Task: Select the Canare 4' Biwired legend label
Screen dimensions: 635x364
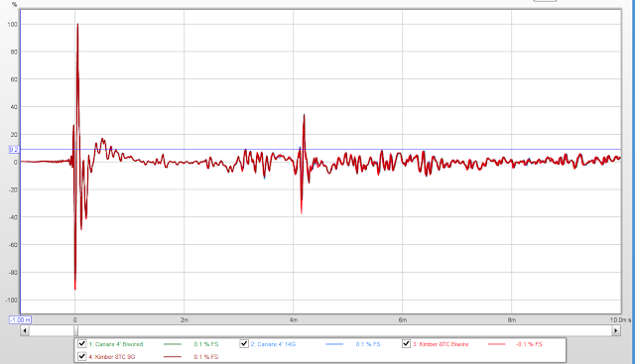Action: click(116, 344)
